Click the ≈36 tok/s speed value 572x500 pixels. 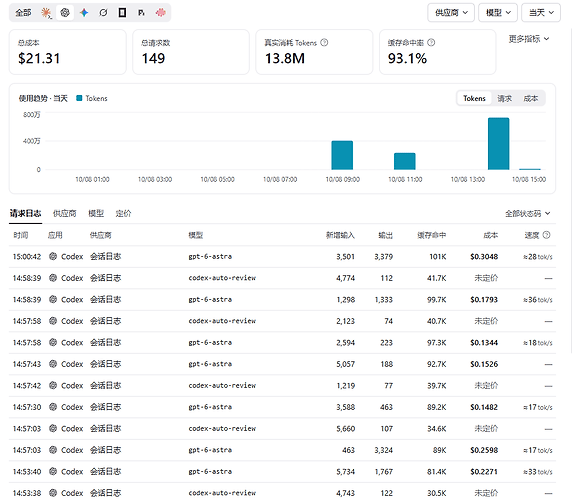click(x=538, y=300)
